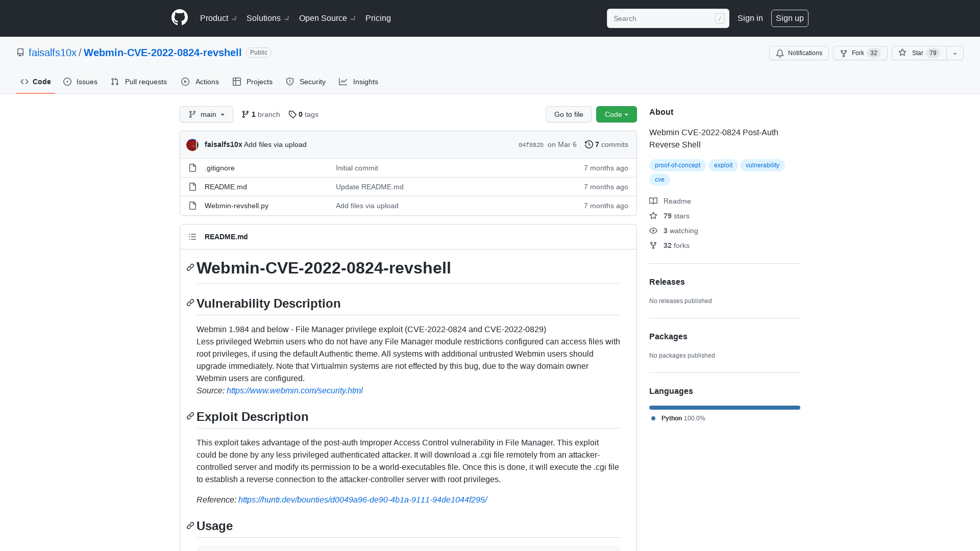Open the Pricing link

378,18
